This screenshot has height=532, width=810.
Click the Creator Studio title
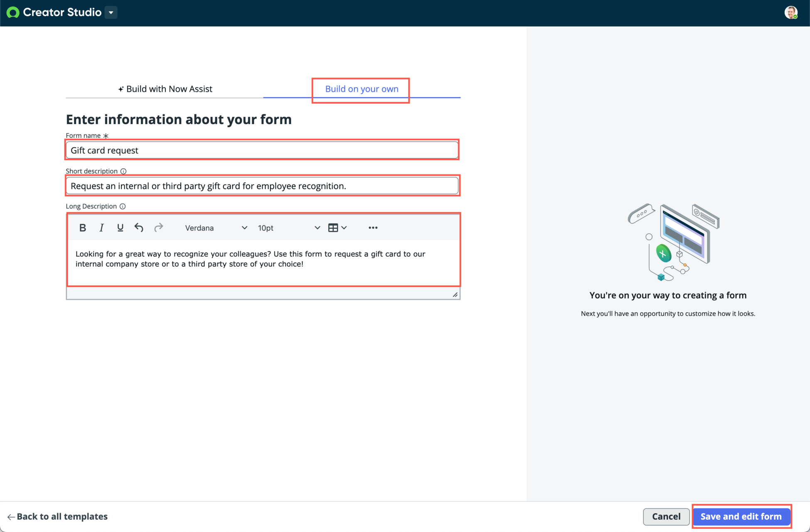pos(62,12)
